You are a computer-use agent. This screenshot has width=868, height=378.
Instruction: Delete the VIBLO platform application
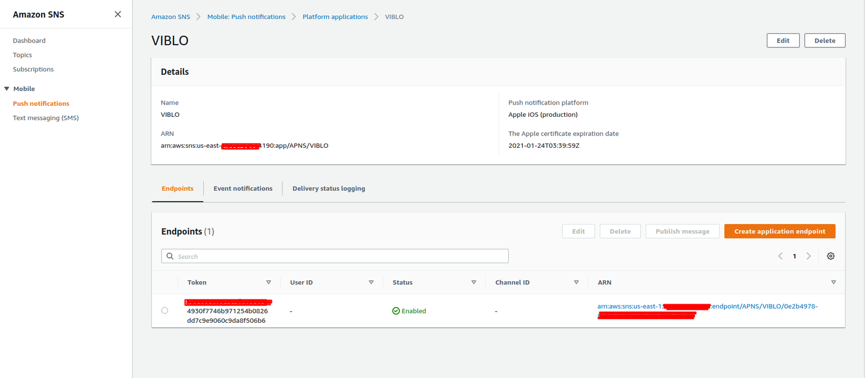point(824,40)
